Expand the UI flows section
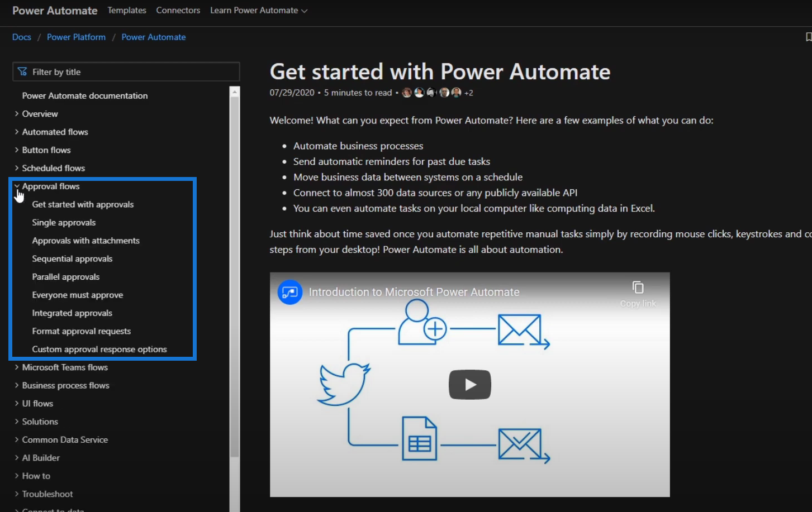Image resolution: width=812 pixels, height=512 pixels. (x=37, y=403)
